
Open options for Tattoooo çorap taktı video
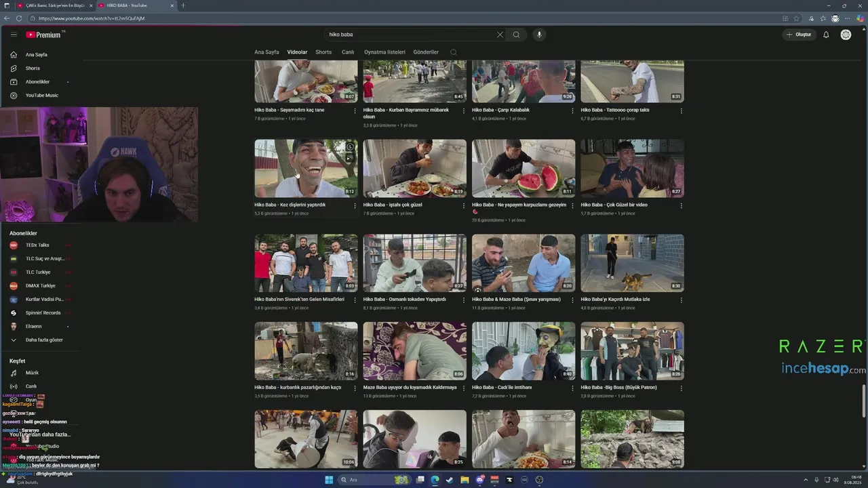click(x=681, y=110)
